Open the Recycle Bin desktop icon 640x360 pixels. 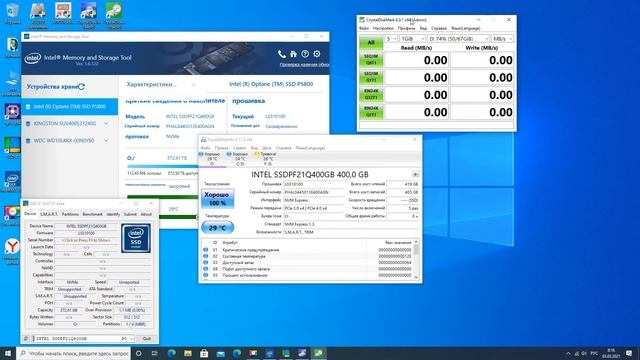point(12,13)
